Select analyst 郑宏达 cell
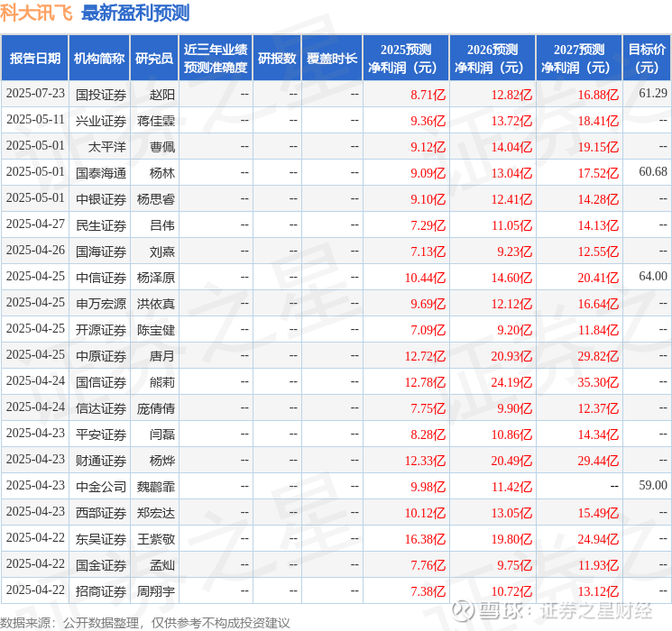 pyautogui.click(x=156, y=513)
